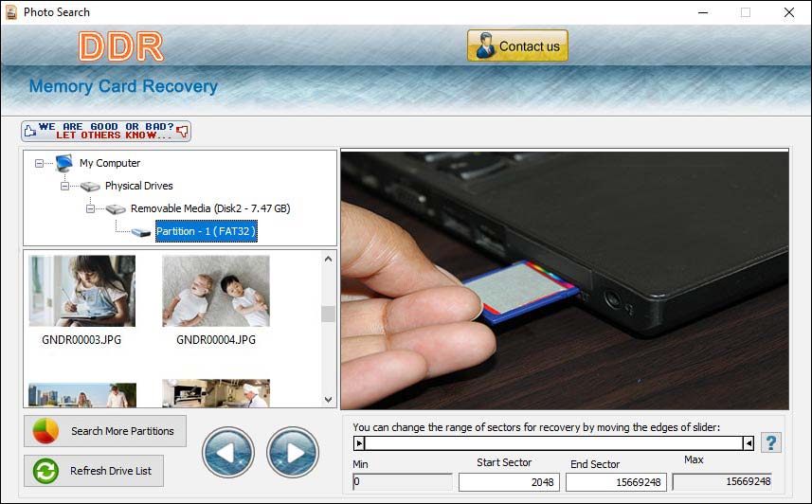Viewport: 812px width, 504px height.
Task: Go back with the round left arrow
Action: (x=227, y=452)
